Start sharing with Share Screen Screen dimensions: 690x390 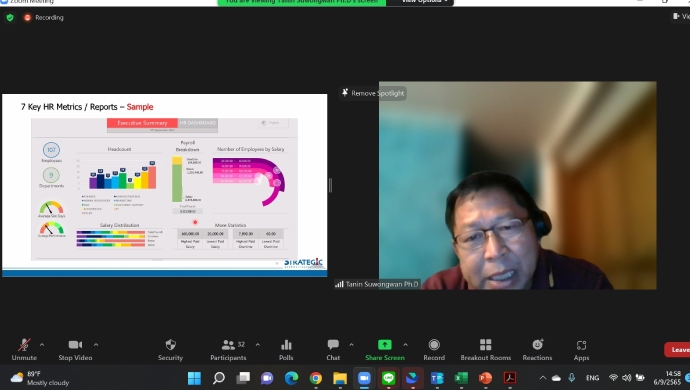tap(385, 350)
